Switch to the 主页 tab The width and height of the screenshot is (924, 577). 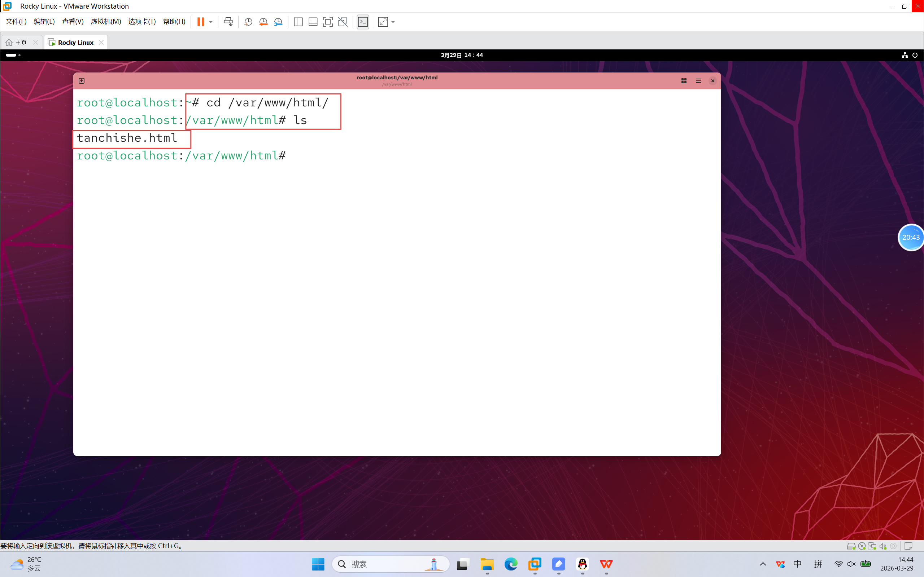click(21, 42)
